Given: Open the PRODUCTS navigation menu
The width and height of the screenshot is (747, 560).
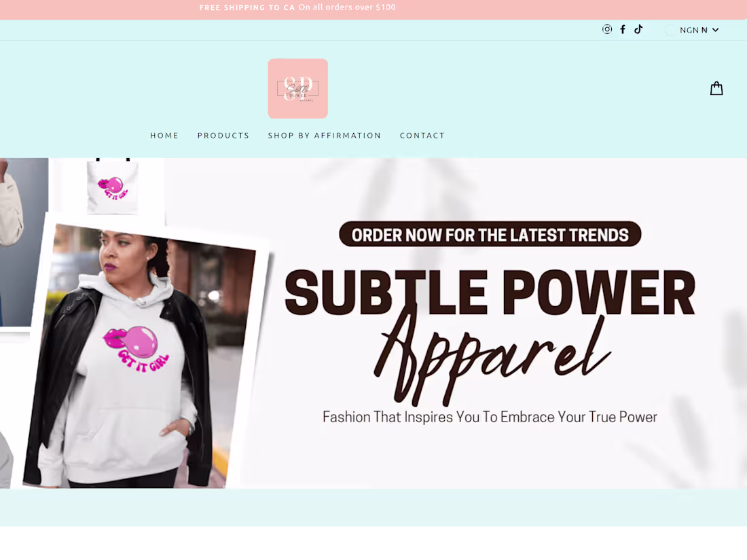Looking at the screenshot, I should click(223, 135).
